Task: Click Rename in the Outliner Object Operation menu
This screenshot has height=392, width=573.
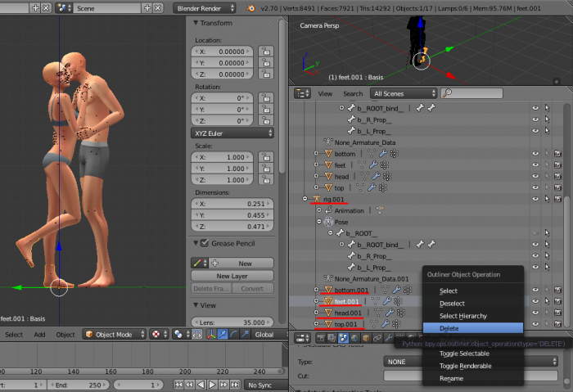Action: pyautogui.click(x=451, y=379)
